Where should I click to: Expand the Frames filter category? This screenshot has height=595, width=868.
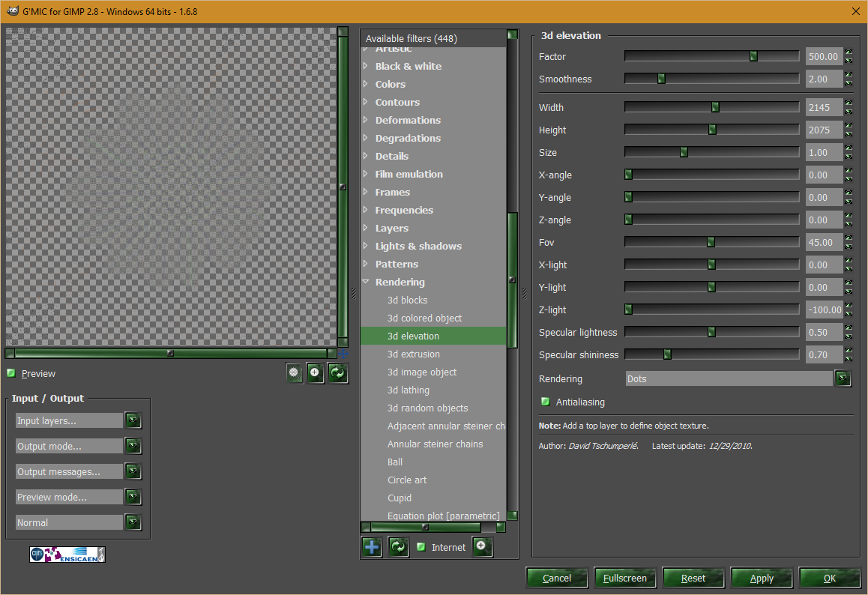pyautogui.click(x=365, y=192)
